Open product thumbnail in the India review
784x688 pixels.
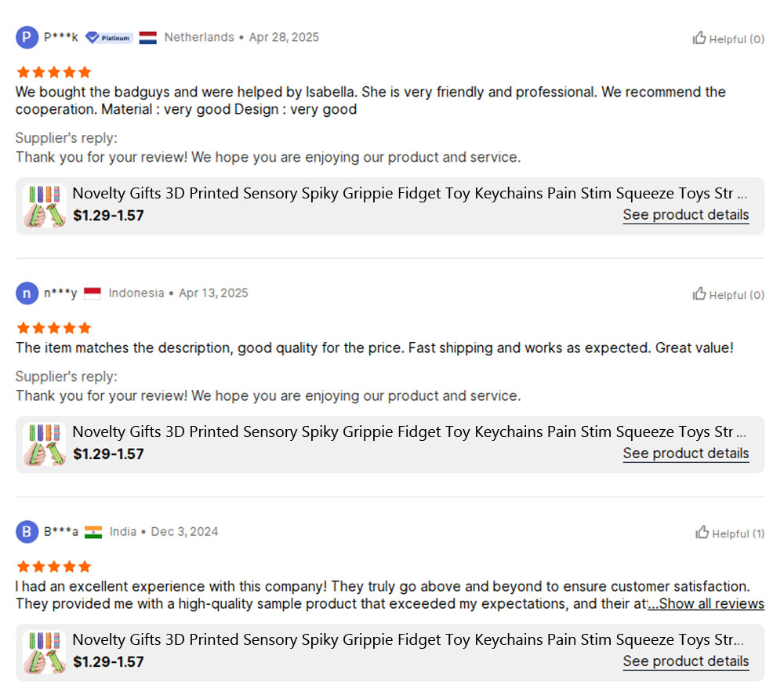45,653
